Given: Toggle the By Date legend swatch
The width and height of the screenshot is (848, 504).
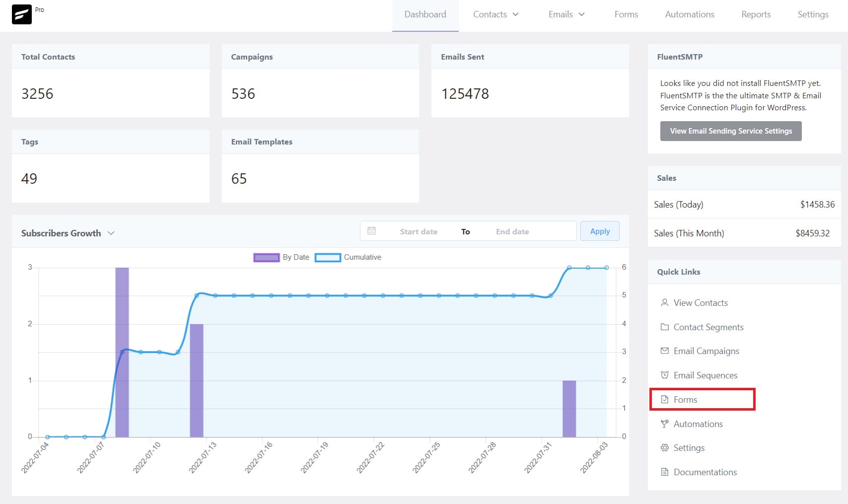Looking at the screenshot, I should pos(267,257).
